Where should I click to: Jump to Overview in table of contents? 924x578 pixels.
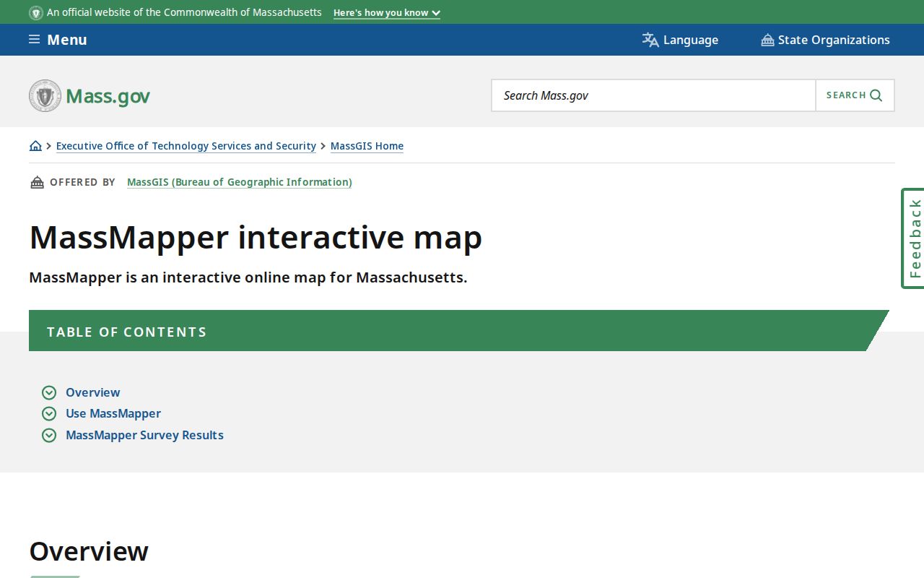click(93, 392)
